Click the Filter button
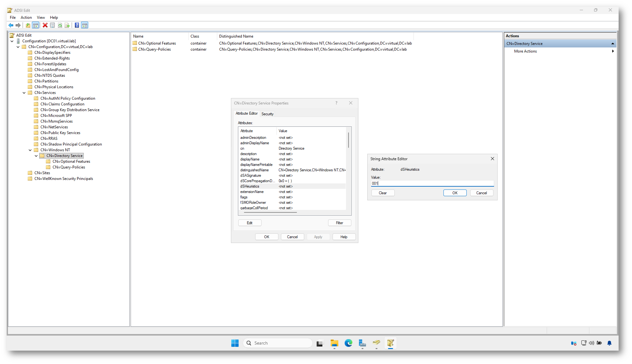Viewport: 632px width, 364px height. [340, 223]
